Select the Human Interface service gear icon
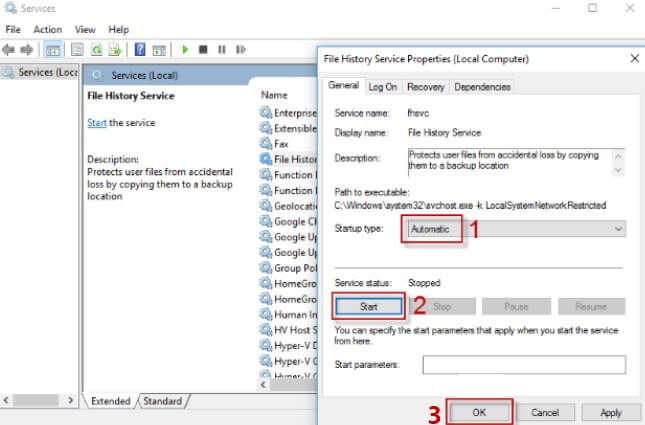This screenshot has height=425, width=645. pyautogui.click(x=266, y=314)
